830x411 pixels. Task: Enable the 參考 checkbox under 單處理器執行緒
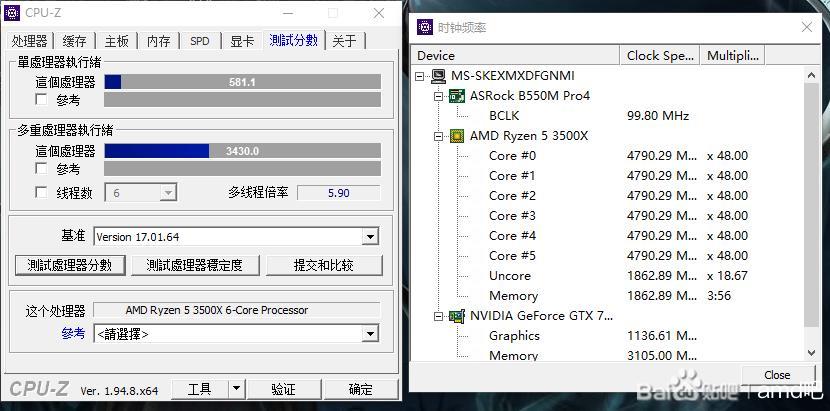tap(41, 99)
